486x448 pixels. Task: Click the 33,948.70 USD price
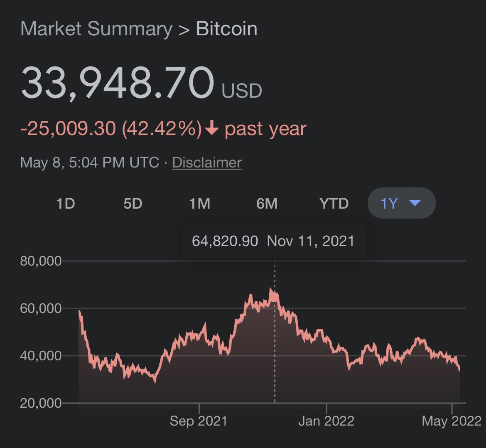(141, 83)
